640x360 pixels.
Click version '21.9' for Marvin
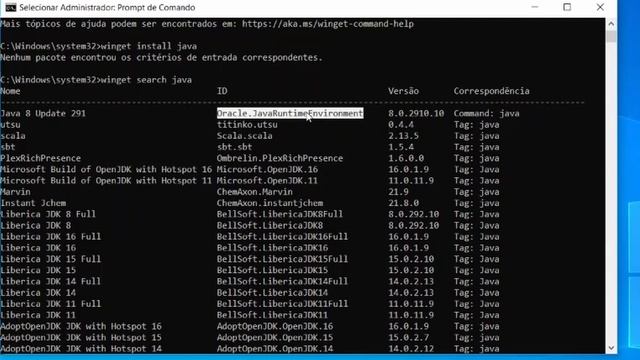click(x=398, y=192)
